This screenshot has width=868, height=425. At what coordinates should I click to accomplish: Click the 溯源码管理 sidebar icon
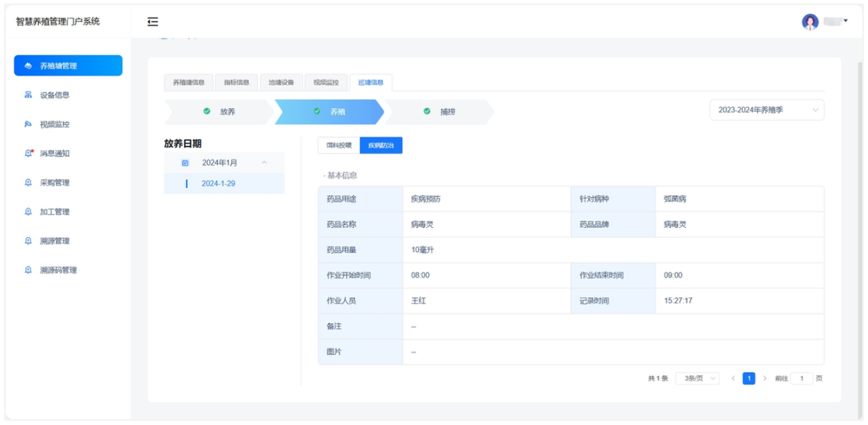pyautogui.click(x=28, y=271)
